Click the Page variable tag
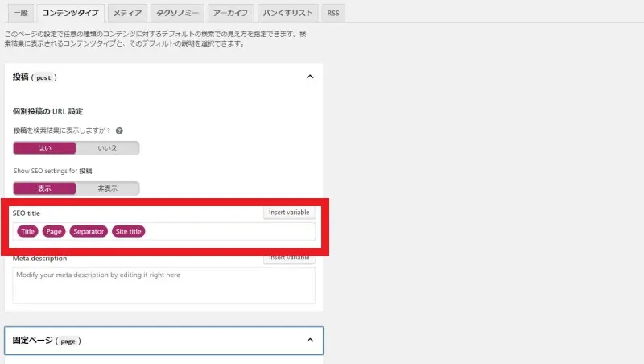Image resolution: width=644 pixels, height=364 pixels. tap(54, 231)
